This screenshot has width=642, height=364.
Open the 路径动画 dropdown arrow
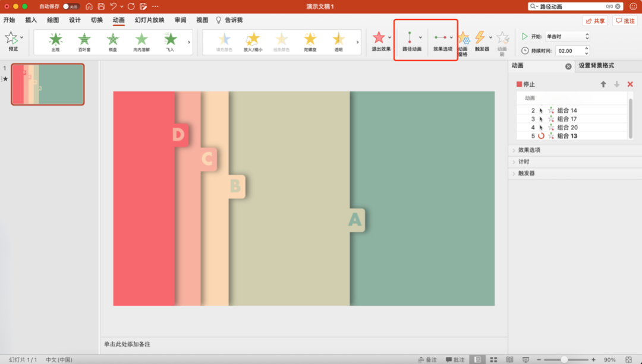click(420, 37)
